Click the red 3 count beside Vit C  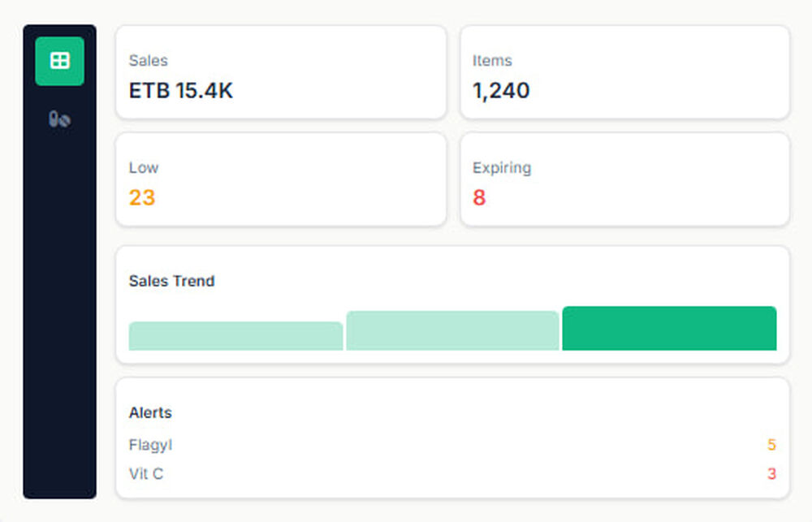(x=771, y=473)
